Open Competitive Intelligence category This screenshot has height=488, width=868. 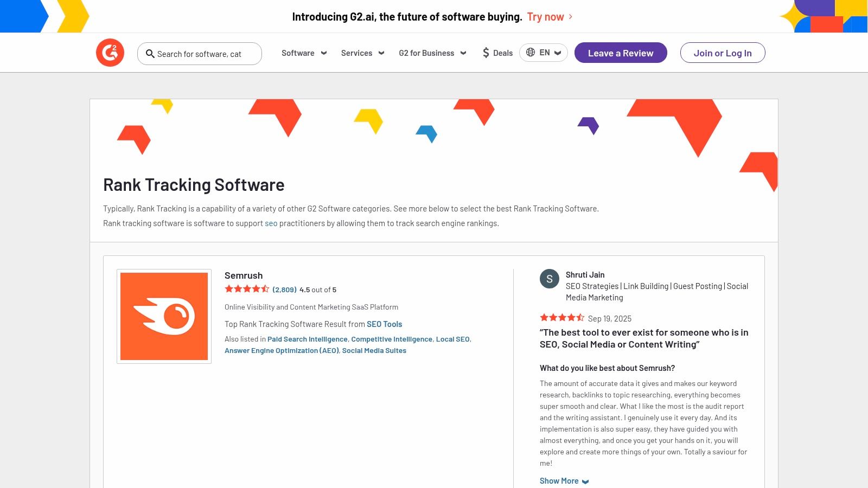392,339
